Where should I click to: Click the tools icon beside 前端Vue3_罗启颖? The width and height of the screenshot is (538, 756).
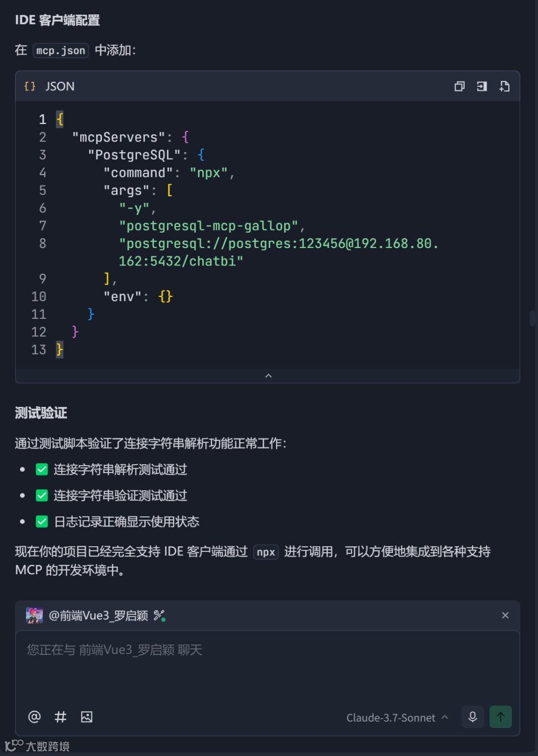coord(159,616)
